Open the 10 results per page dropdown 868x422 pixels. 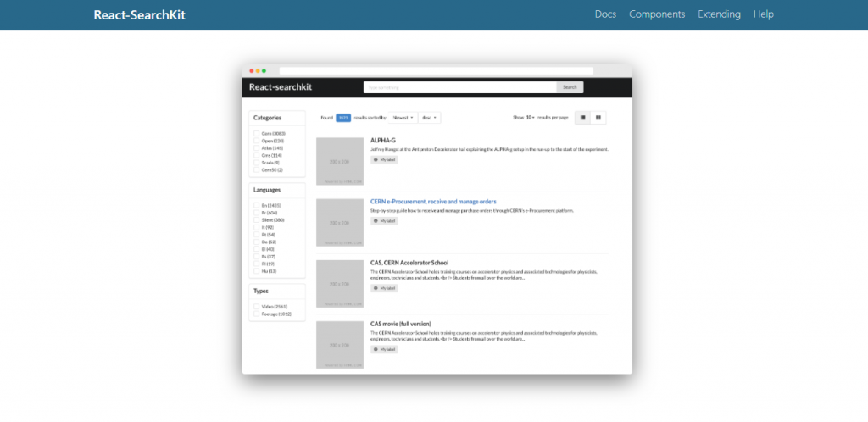click(x=531, y=117)
